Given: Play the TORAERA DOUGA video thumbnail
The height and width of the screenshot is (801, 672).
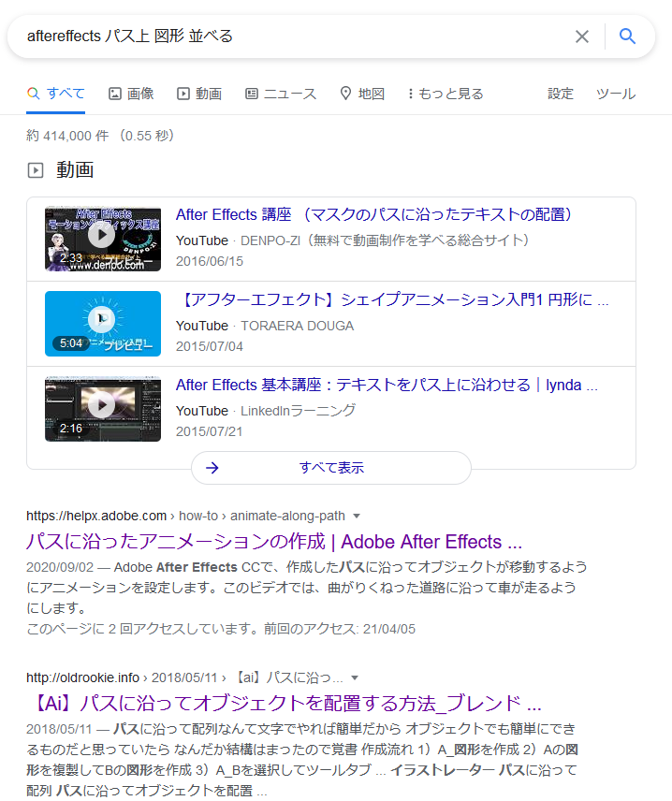Looking at the screenshot, I should point(103,324).
